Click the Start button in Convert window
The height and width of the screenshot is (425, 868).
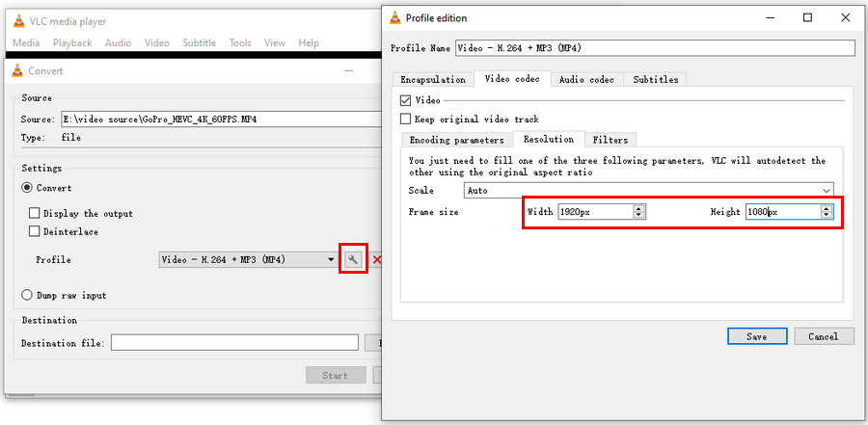336,375
